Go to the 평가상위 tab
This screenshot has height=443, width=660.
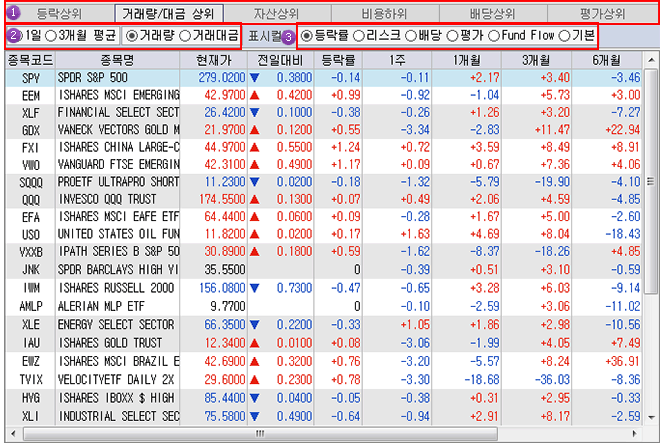603,14
